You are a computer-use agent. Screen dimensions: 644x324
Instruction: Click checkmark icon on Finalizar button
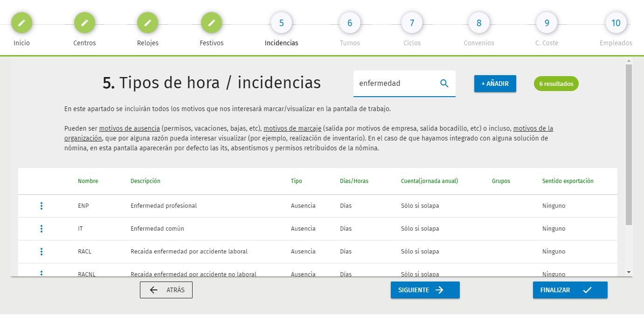587,290
